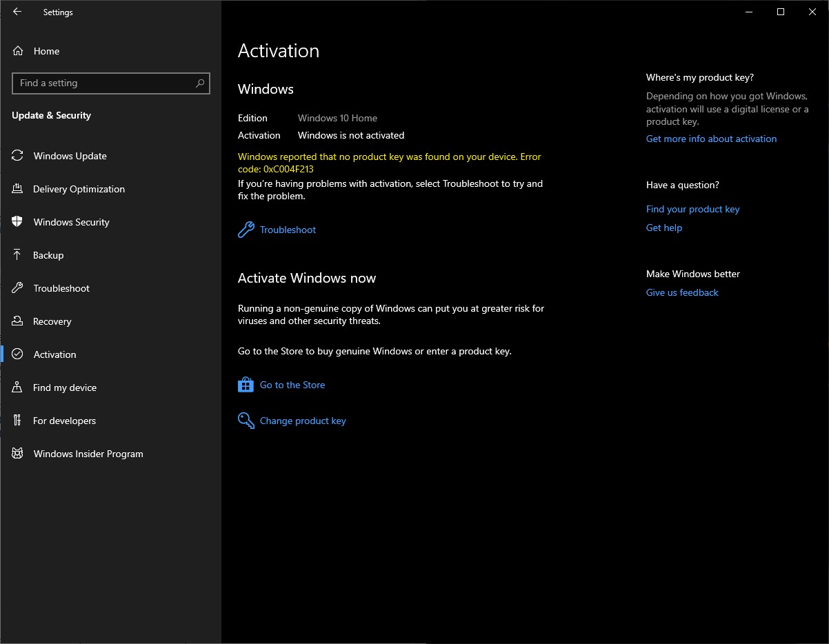
Task: Click the Find your product key link
Action: pos(692,209)
